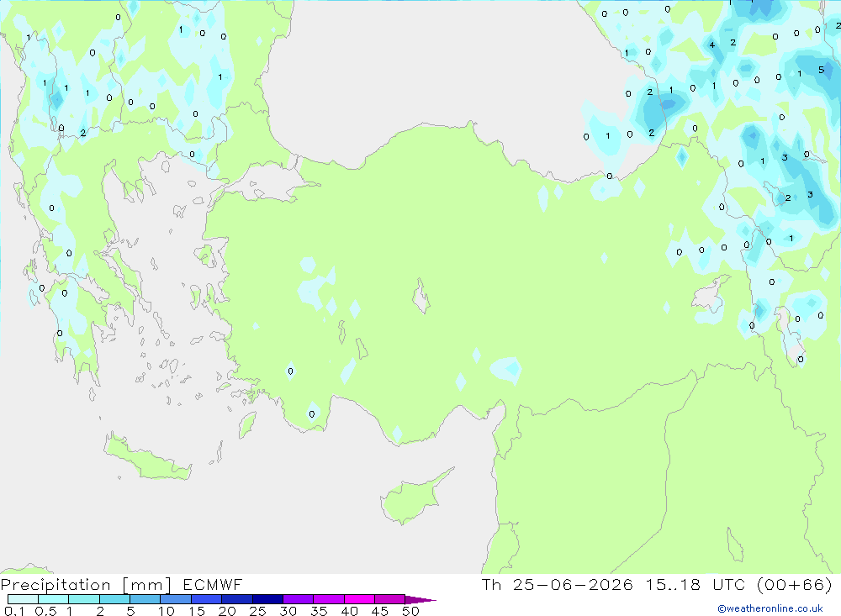This screenshot has height=616, width=841.
Task: Click the "Precipitation" title text
Action: (x=56, y=585)
